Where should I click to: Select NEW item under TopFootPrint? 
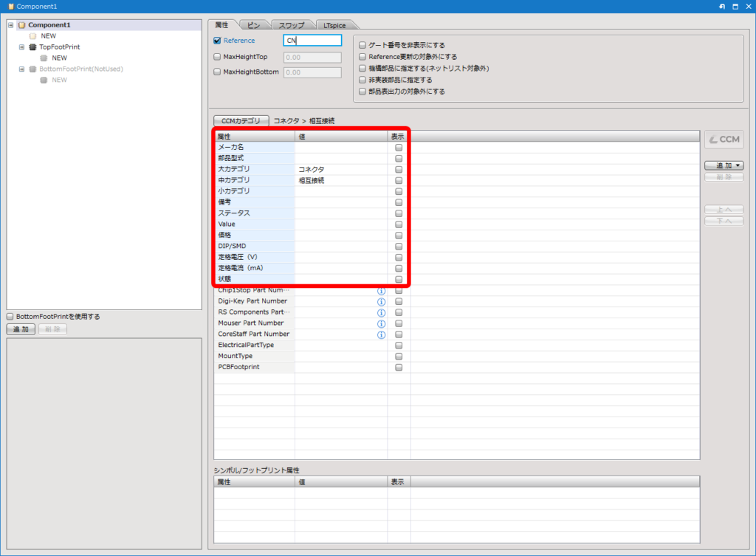coord(59,58)
